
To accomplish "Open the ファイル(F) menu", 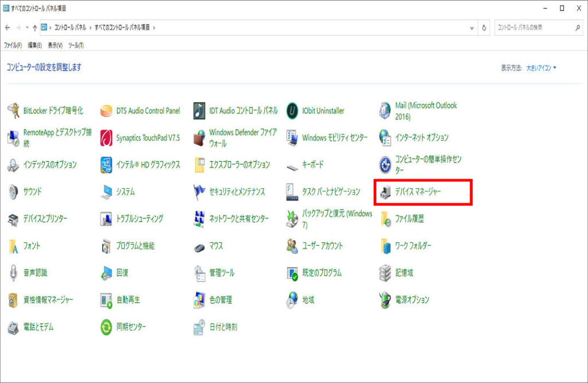I will (x=13, y=45).
